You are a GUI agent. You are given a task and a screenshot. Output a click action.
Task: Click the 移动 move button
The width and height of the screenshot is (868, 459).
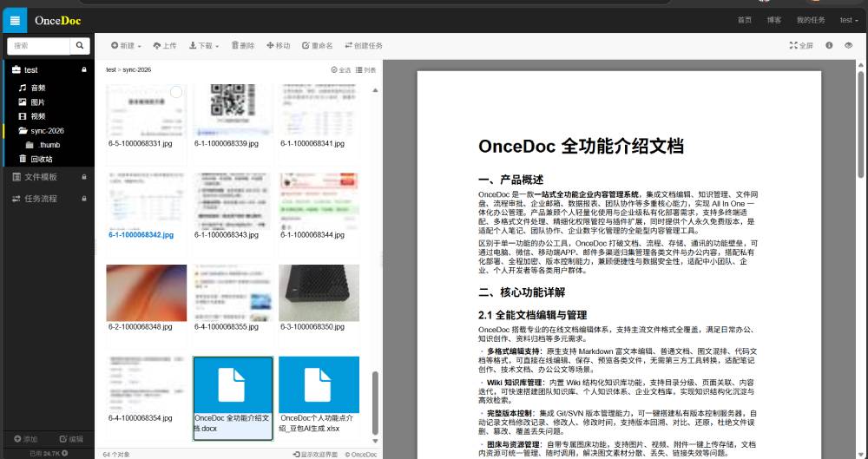click(279, 46)
